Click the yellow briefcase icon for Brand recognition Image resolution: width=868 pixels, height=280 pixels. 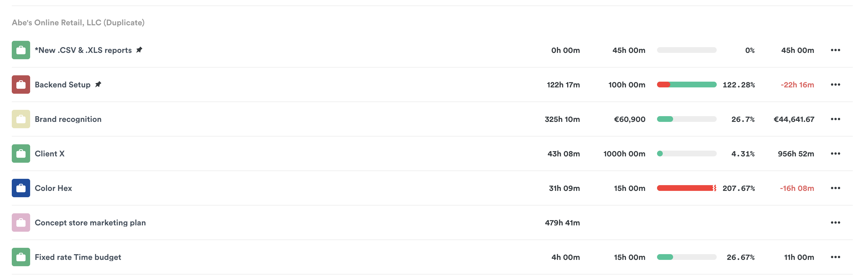tap(21, 119)
